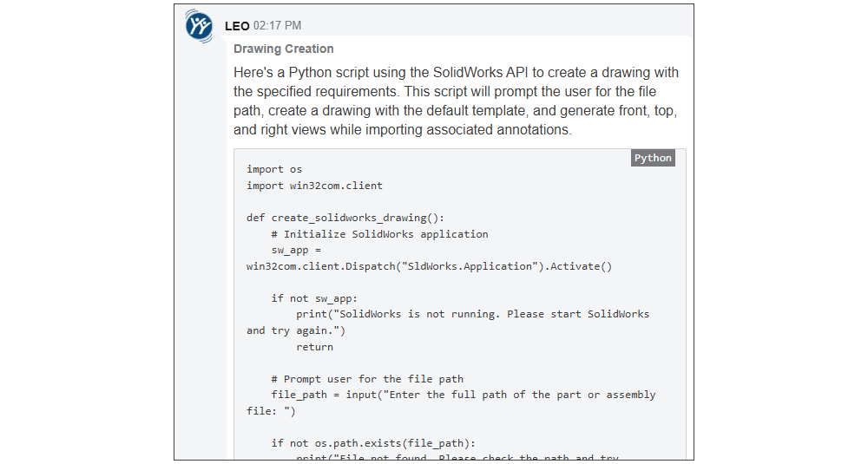Click the '# Initialize SolidWorks application' comment
The height and width of the screenshot is (464, 868).
[380, 234]
